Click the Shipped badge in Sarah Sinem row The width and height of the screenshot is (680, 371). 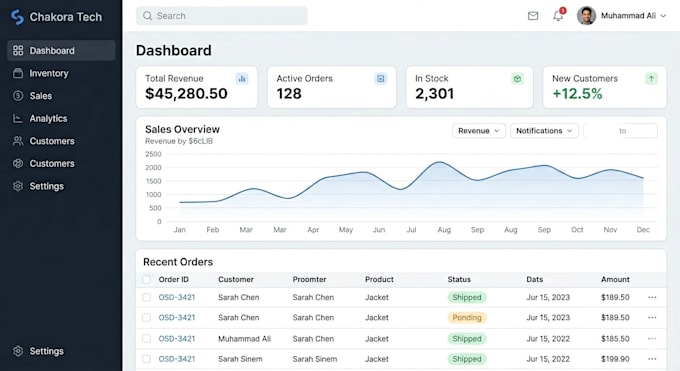tap(467, 359)
